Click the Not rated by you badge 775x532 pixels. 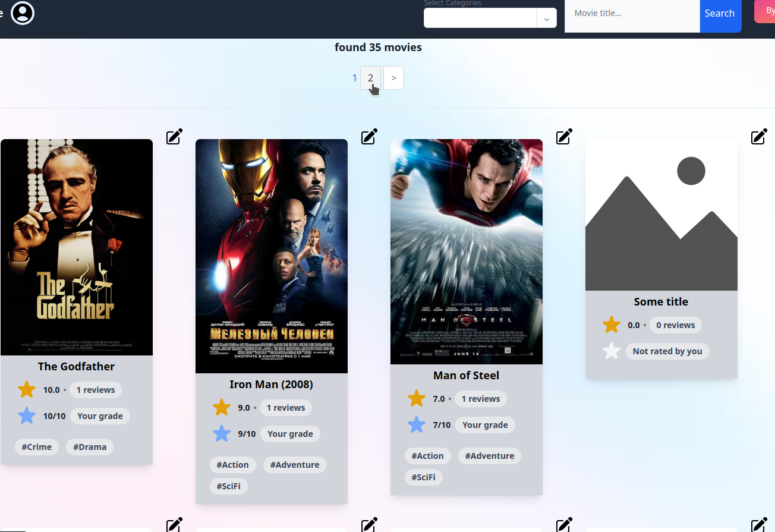[x=667, y=351]
